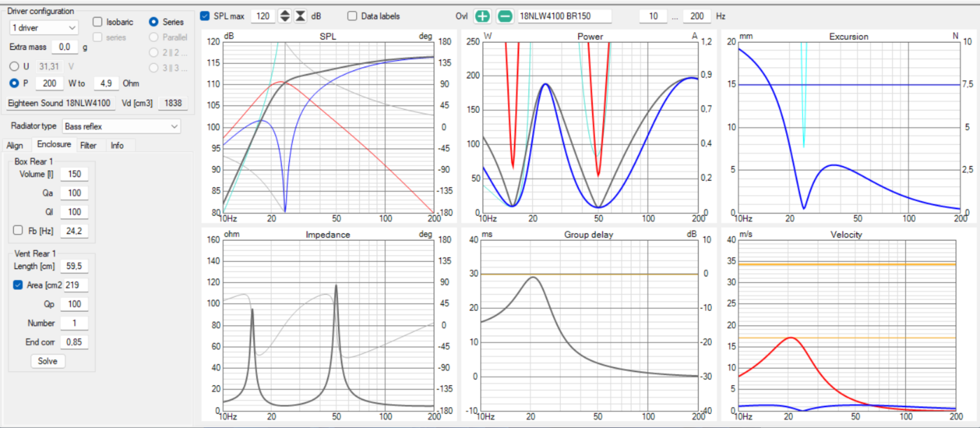The width and height of the screenshot is (980, 428).
Task: Click the box Volume input field
Action: pyautogui.click(x=74, y=174)
